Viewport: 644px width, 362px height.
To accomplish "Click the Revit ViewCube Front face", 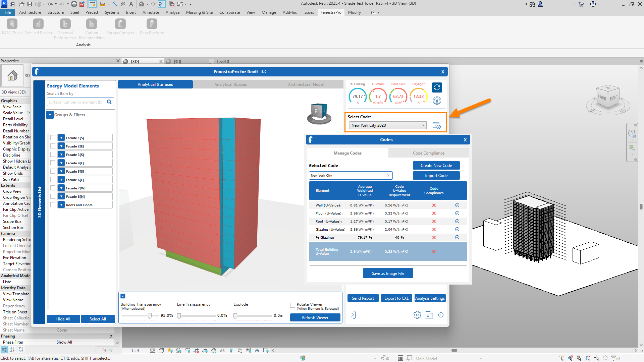I will click(602, 98).
